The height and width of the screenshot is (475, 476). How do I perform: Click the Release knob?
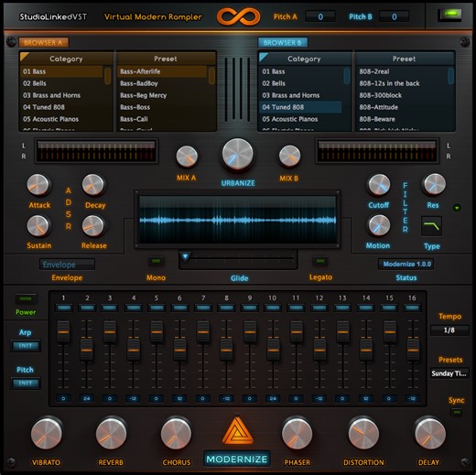[93, 226]
